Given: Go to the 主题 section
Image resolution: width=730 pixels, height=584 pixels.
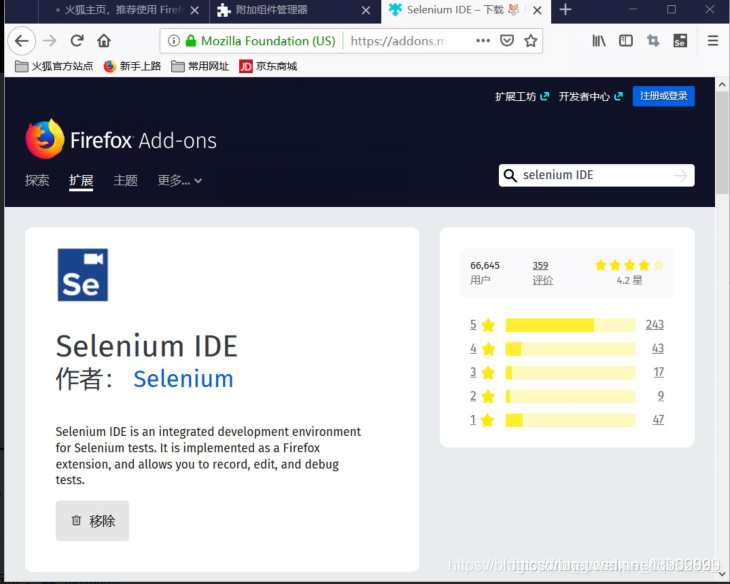Looking at the screenshot, I should click(x=125, y=180).
